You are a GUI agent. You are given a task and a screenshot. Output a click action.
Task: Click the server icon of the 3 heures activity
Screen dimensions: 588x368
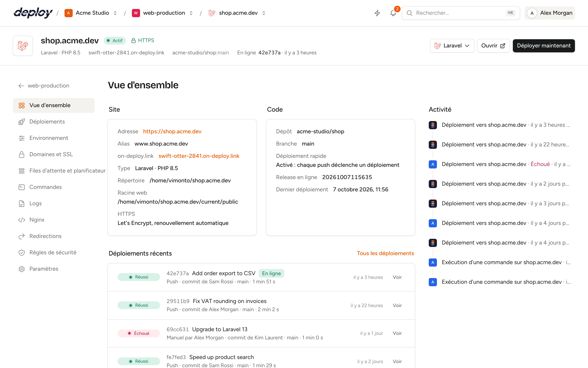click(x=433, y=125)
